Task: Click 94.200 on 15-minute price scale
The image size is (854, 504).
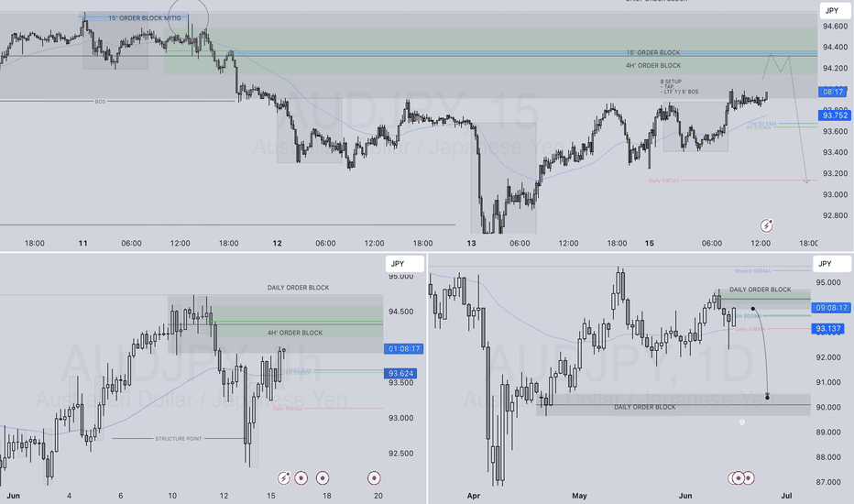Action: [x=836, y=68]
